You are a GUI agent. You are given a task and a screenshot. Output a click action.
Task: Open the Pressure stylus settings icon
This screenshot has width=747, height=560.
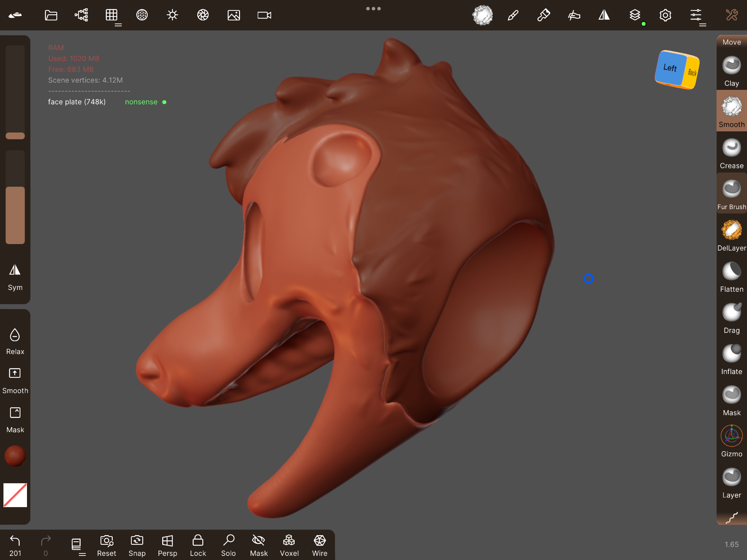pos(574,15)
